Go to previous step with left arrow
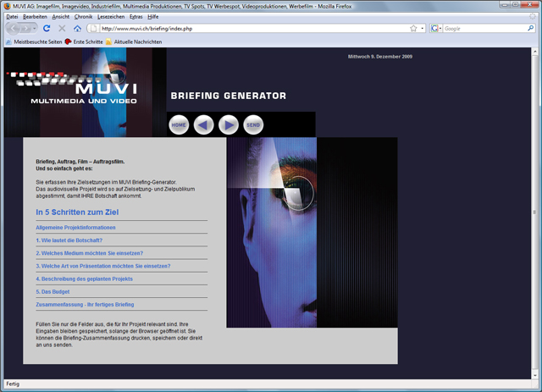Viewport: 542px width, 392px height. (x=204, y=124)
